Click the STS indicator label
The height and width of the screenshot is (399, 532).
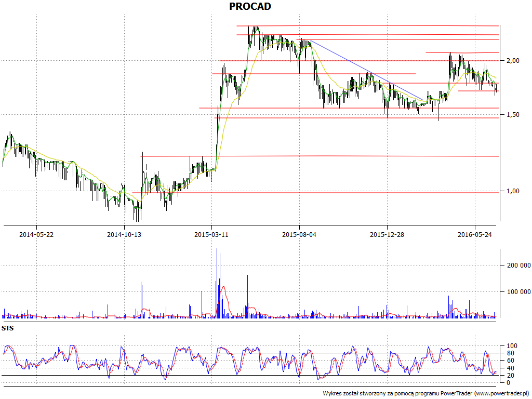7,328
